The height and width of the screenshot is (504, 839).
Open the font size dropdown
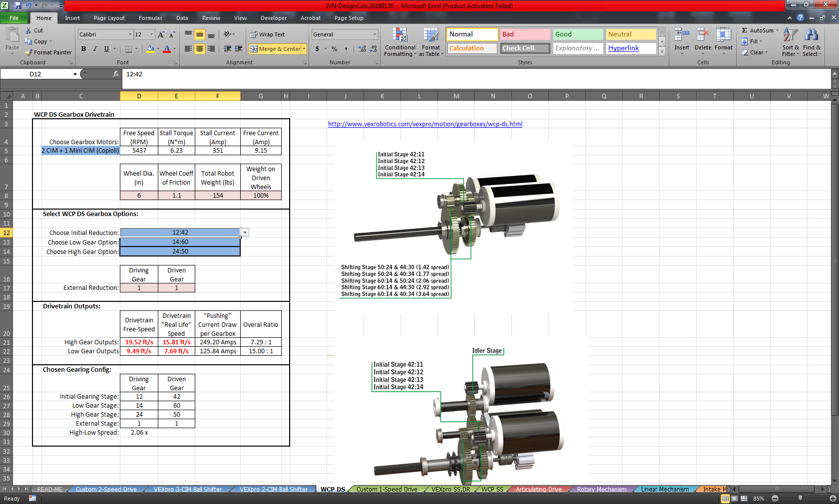coord(151,34)
